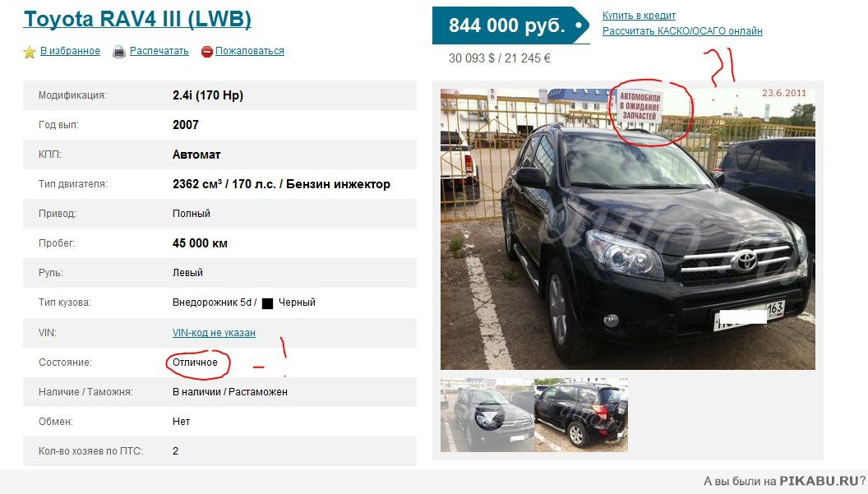This screenshot has height=494, width=868.
Task: Click the Отличное condition value
Action: click(x=195, y=362)
